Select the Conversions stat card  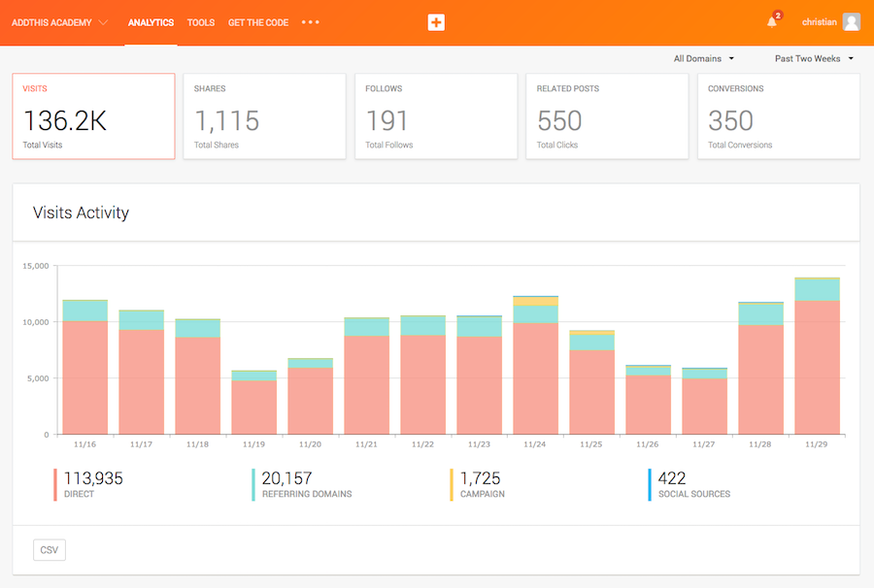tap(778, 116)
